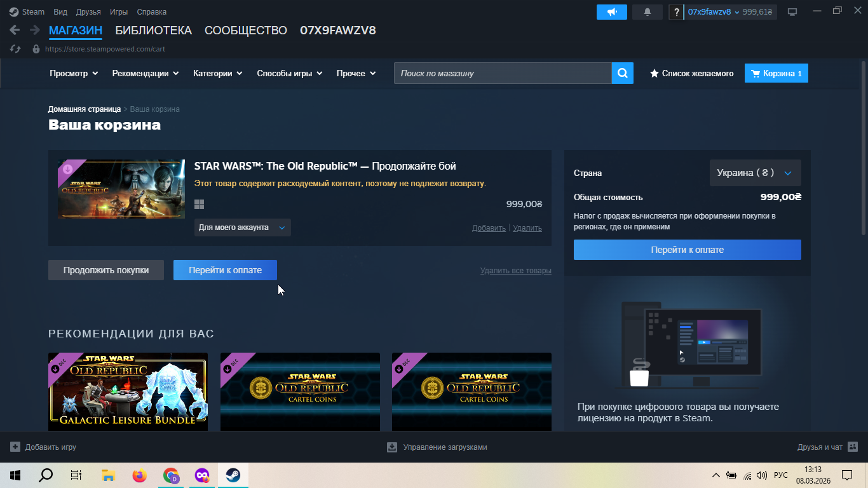Switch to the БИБЛИОТЕКА tab

coord(153,30)
